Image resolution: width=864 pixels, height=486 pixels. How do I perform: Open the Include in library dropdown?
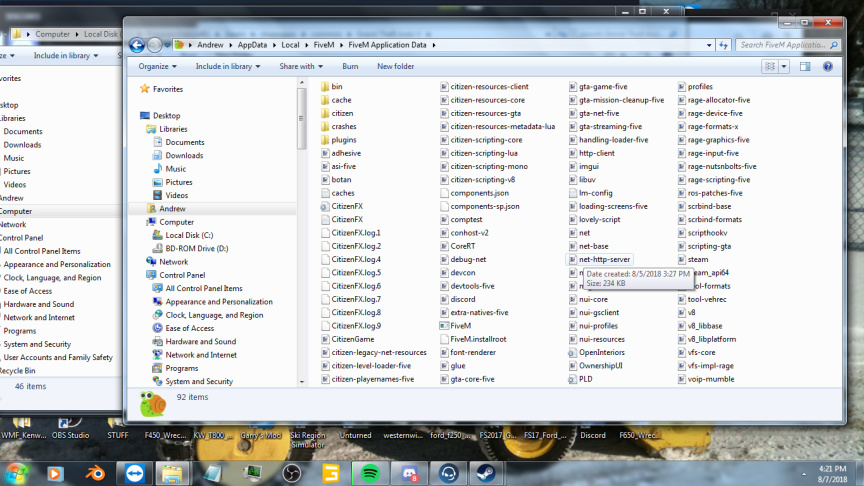click(228, 66)
